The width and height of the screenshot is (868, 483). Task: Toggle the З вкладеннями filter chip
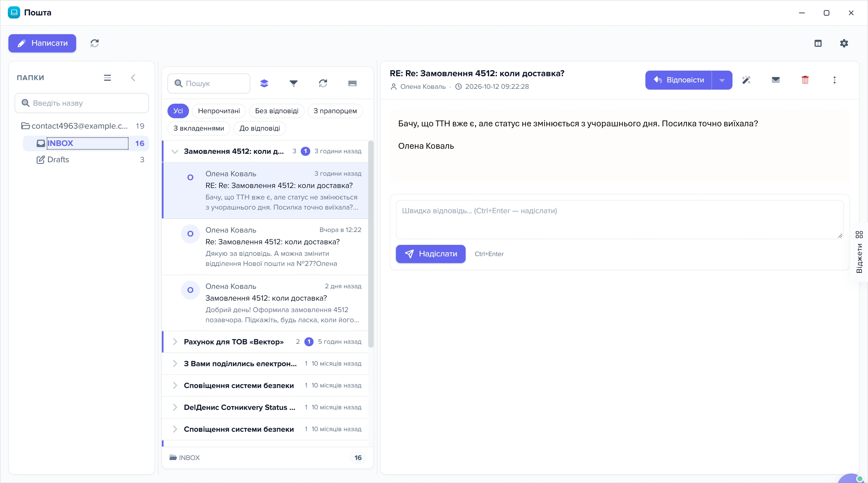tap(199, 128)
